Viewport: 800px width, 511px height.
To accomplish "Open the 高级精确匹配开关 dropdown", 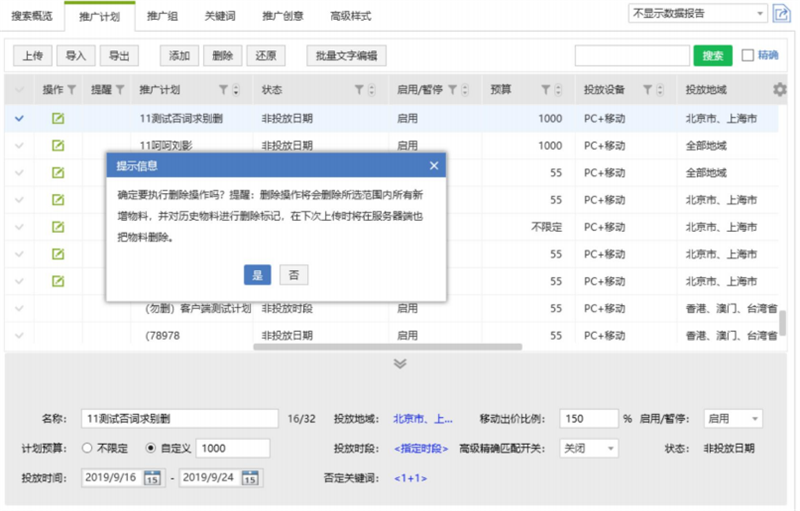I will coord(588,448).
